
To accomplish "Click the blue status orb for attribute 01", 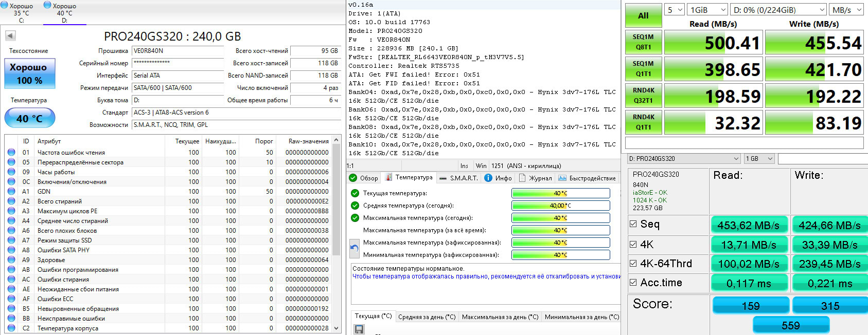I will point(11,153).
